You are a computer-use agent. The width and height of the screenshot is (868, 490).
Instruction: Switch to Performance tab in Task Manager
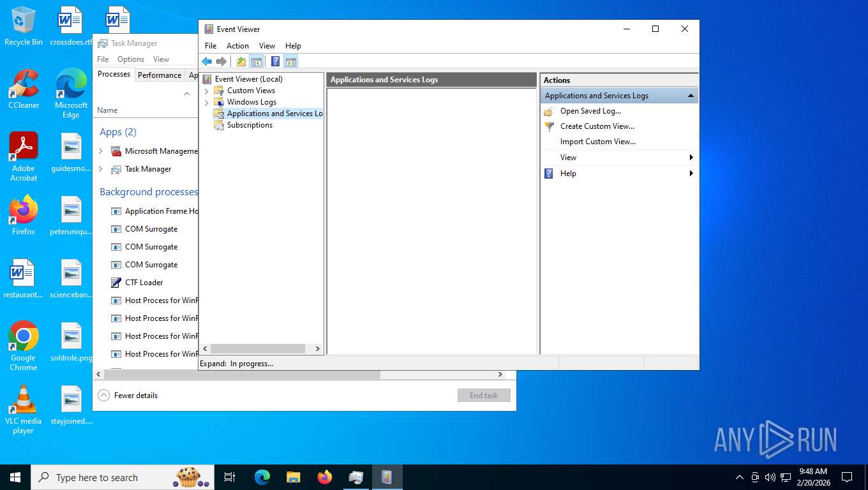(x=160, y=75)
